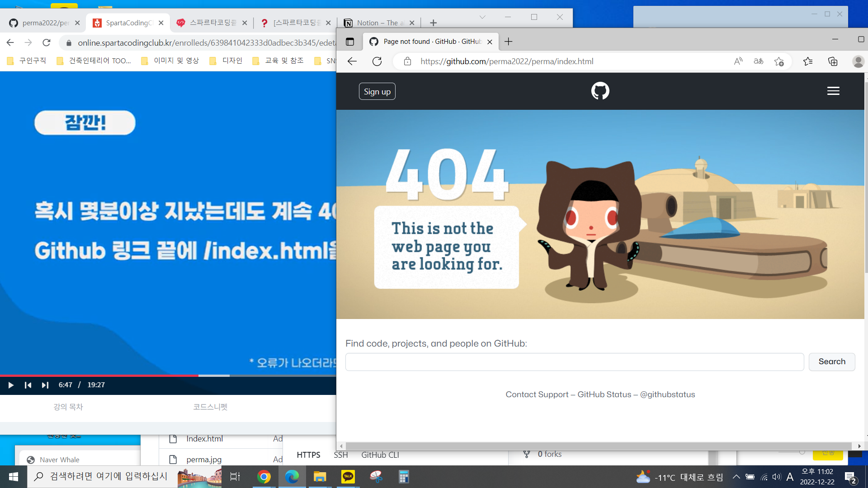Screen dimensions: 868x488
Task: Reload the Sparta Coding Club page in Chrome
Action: (46, 42)
